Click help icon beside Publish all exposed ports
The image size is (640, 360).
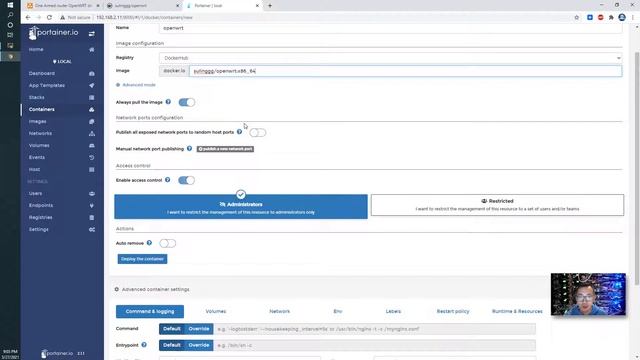pyautogui.click(x=240, y=132)
